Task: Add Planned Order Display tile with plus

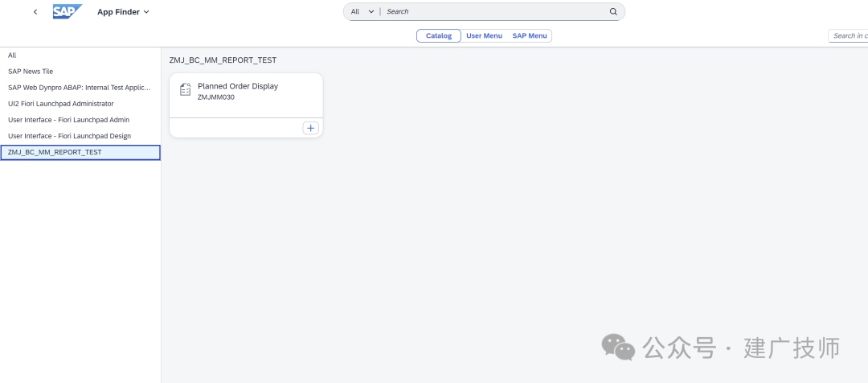Action: [310, 128]
